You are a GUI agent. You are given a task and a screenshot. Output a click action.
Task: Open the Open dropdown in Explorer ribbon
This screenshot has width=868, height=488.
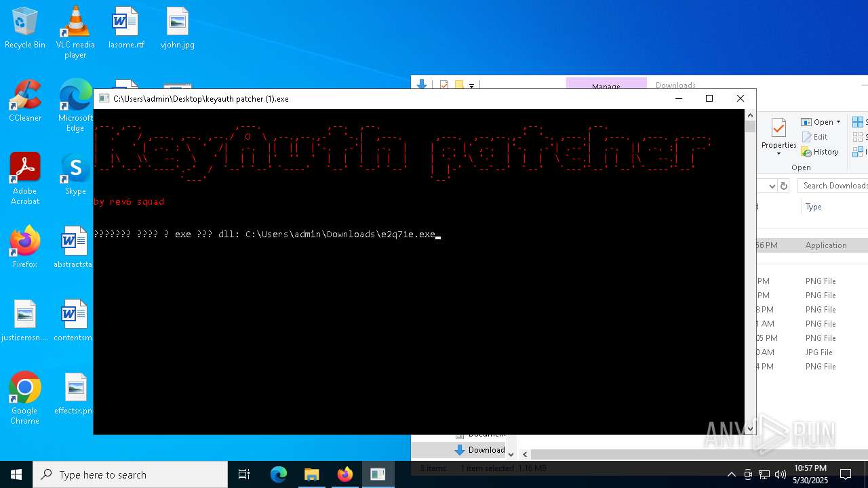coord(821,122)
